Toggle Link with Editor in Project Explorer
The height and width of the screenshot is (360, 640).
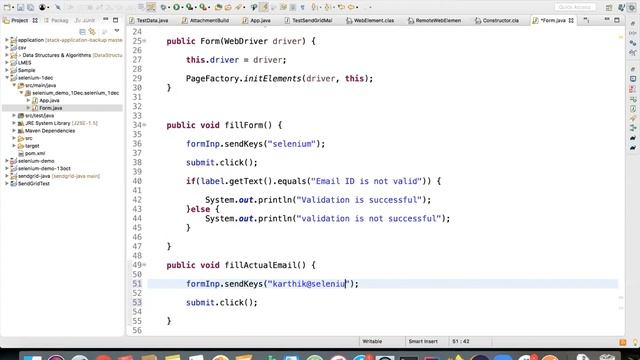tap(93, 31)
